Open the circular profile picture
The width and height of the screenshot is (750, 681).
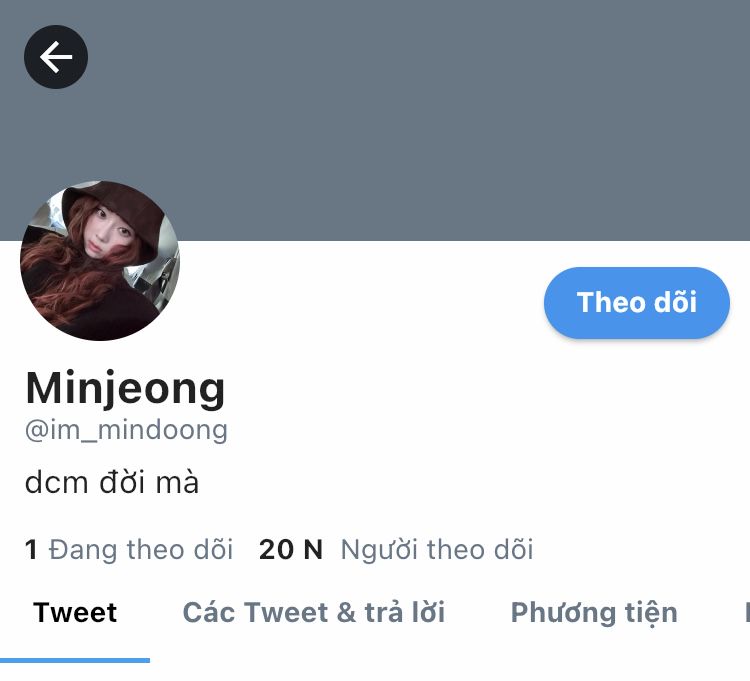point(100,261)
